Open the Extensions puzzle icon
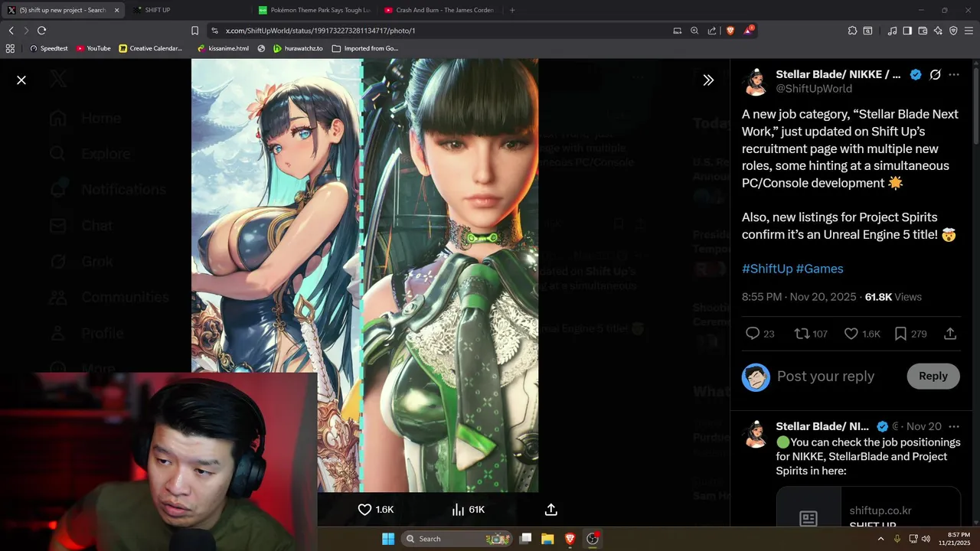980x551 pixels. pyautogui.click(x=852, y=31)
